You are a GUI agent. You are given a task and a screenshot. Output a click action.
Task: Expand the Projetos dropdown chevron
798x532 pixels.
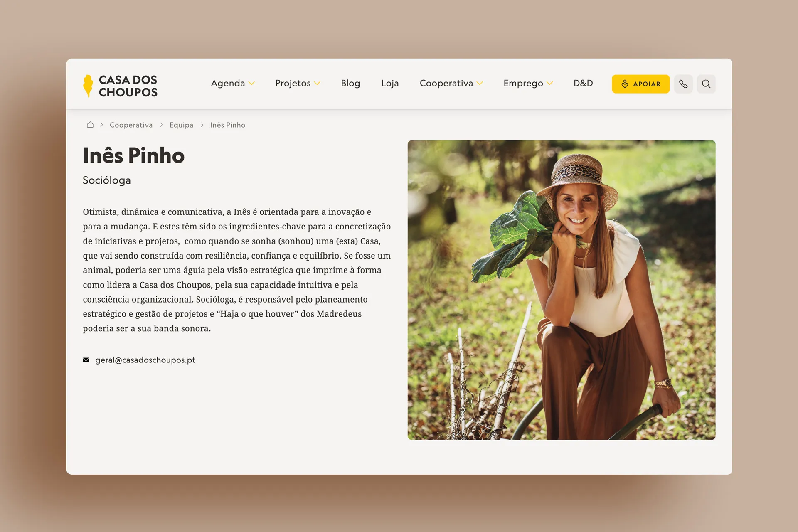[317, 84]
